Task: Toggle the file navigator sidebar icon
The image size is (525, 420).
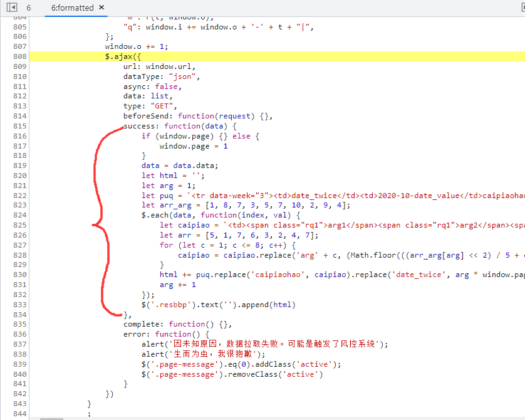Action: [x=11, y=8]
